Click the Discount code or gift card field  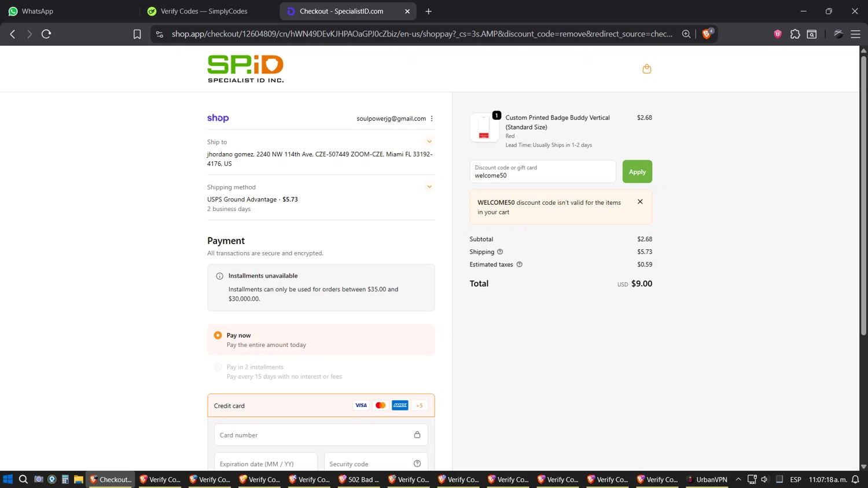pyautogui.click(x=543, y=172)
